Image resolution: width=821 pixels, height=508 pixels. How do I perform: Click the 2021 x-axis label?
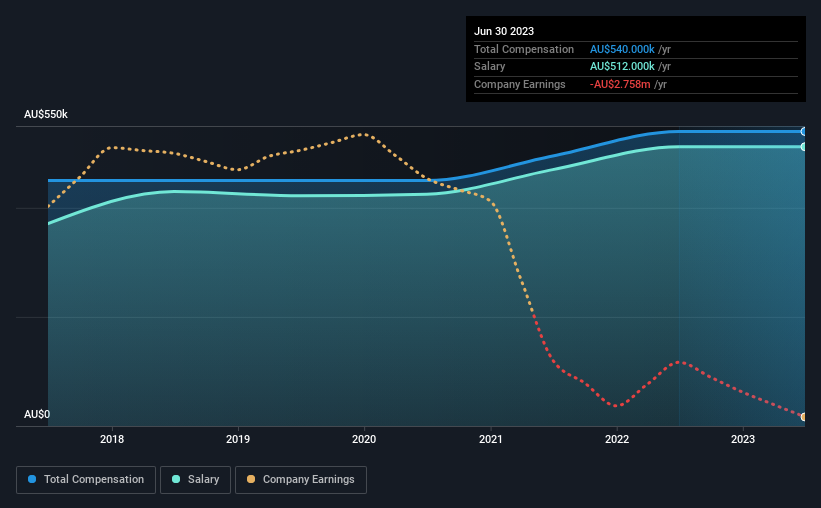(x=491, y=439)
